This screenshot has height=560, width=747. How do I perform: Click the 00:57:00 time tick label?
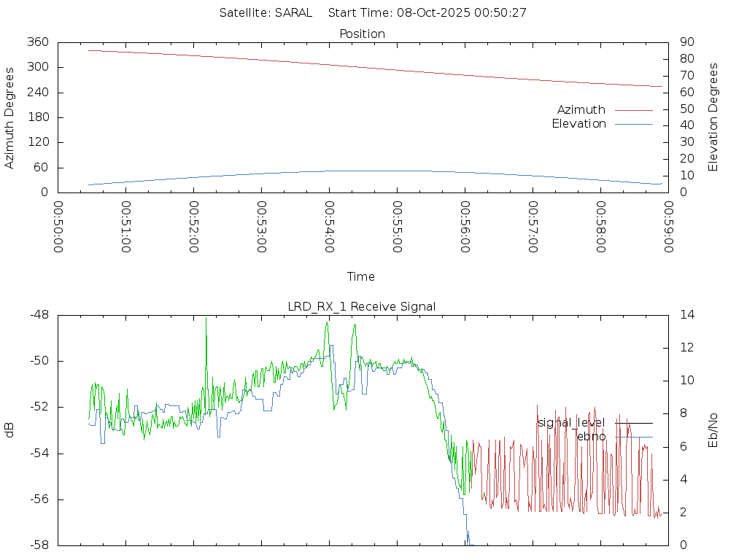(533, 227)
